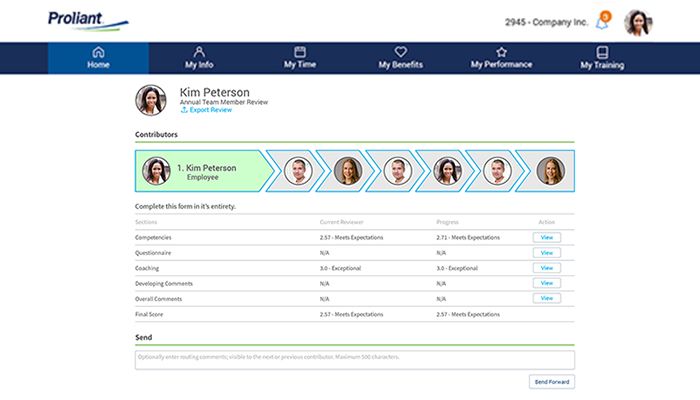Viewport: 700px width, 400px height.
Task: Open the My Info tab
Action: point(199,58)
